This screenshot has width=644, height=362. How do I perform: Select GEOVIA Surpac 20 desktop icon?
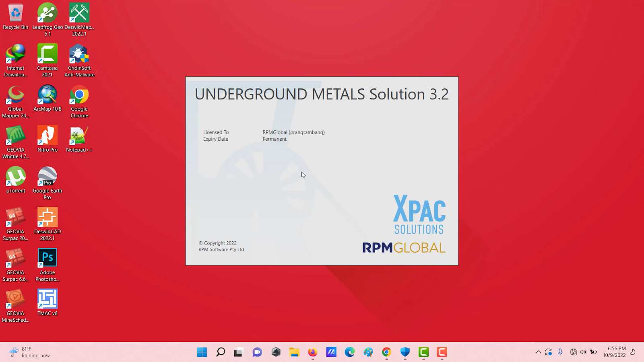(x=16, y=224)
